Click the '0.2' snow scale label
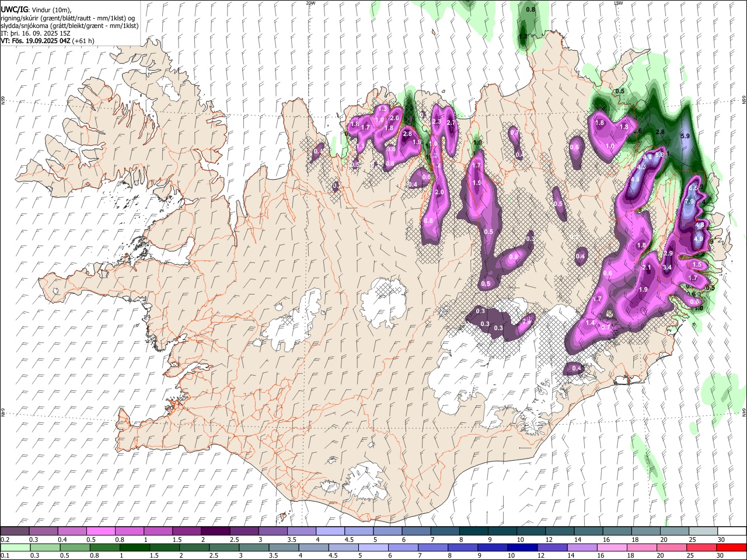 pyautogui.click(x=5, y=540)
